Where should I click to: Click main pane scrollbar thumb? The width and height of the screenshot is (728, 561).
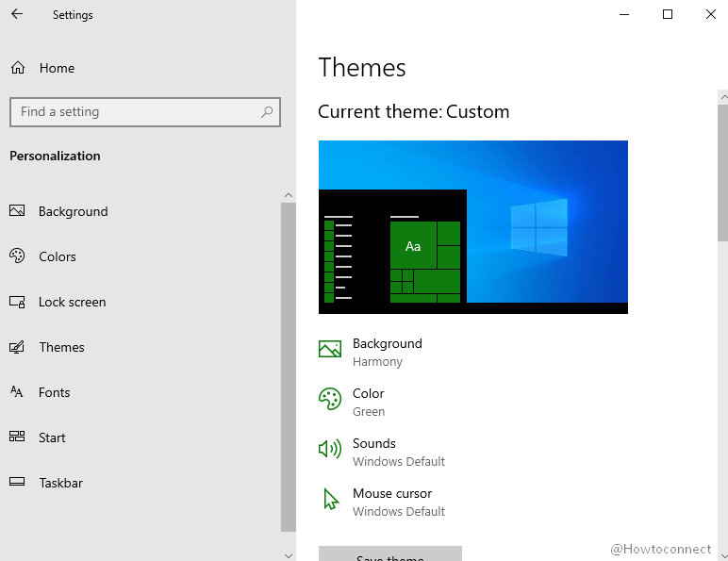coord(723,173)
